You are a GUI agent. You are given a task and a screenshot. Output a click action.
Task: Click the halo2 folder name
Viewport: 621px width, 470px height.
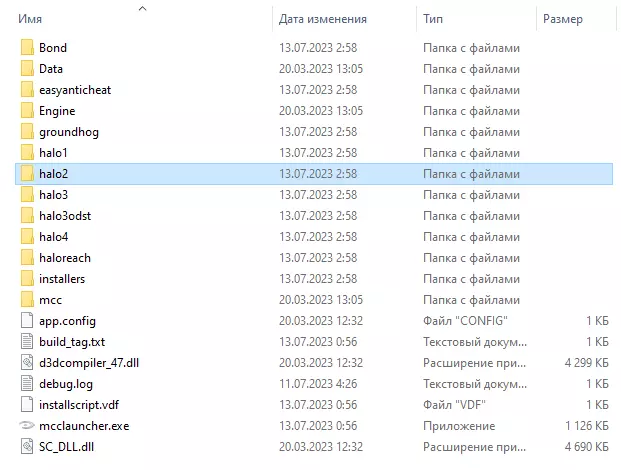(53, 174)
